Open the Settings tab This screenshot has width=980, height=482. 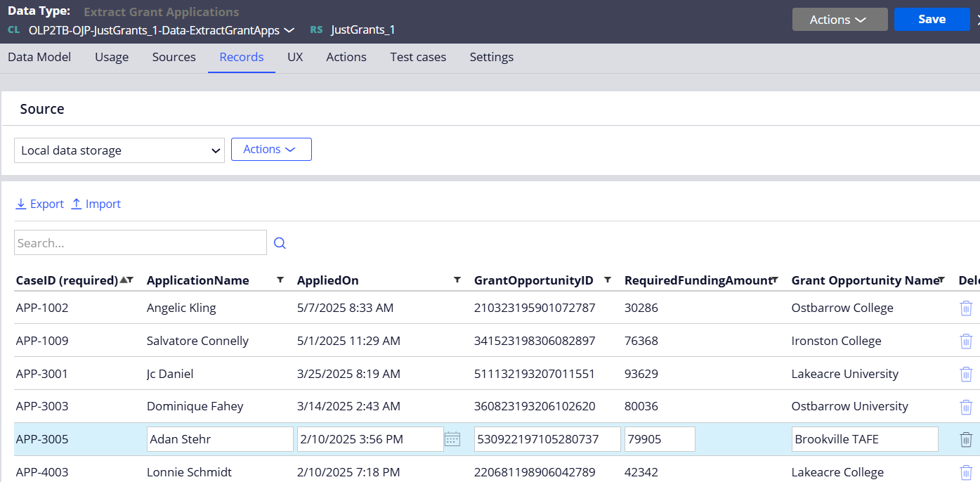(492, 57)
